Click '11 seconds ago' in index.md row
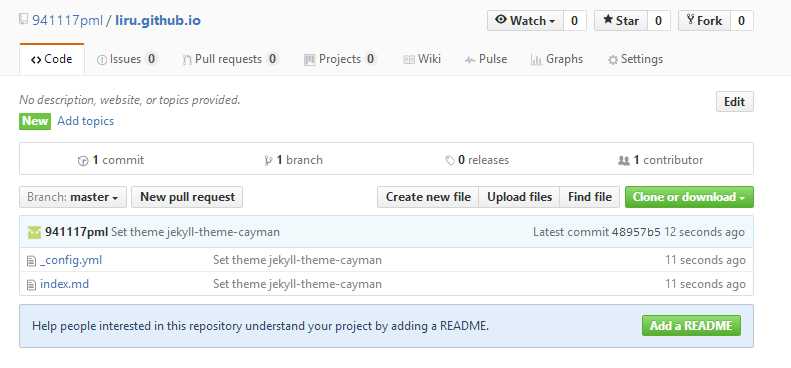 tap(705, 284)
